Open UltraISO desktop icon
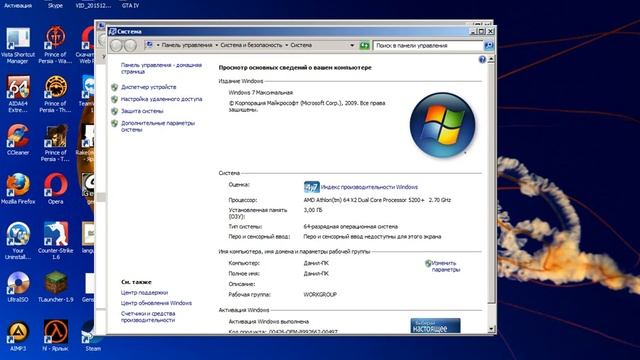Viewport: 640px width, 360px height. tap(18, 287)
